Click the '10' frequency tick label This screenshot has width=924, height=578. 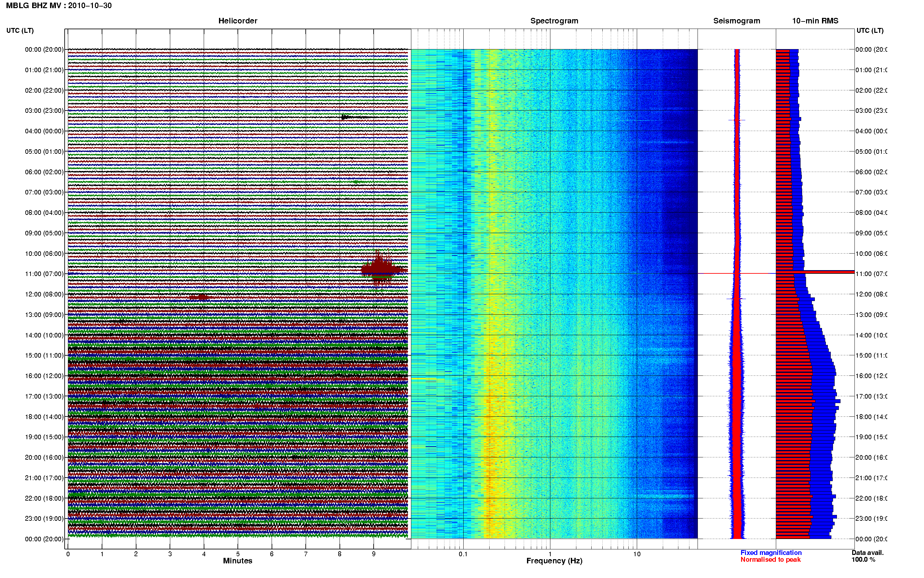[637, 554]
